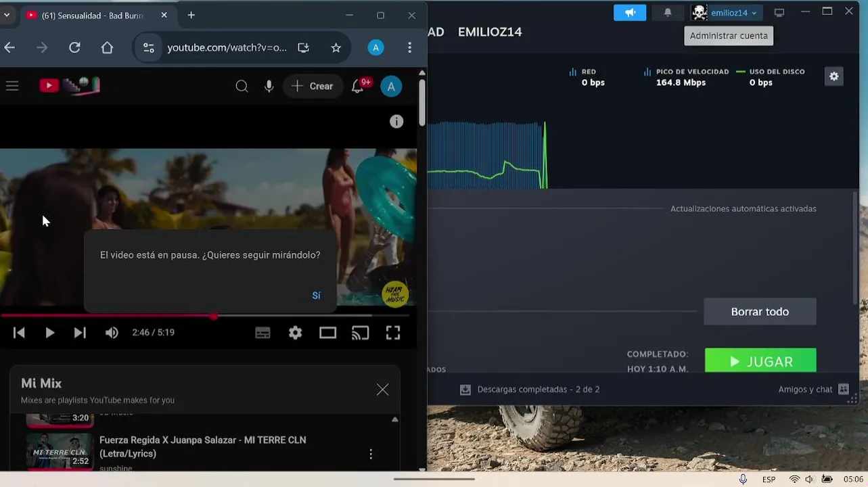Open emilioz14 account dropdown in Steam
Screen dimensions: 868x487
click(x=727, y=12)
